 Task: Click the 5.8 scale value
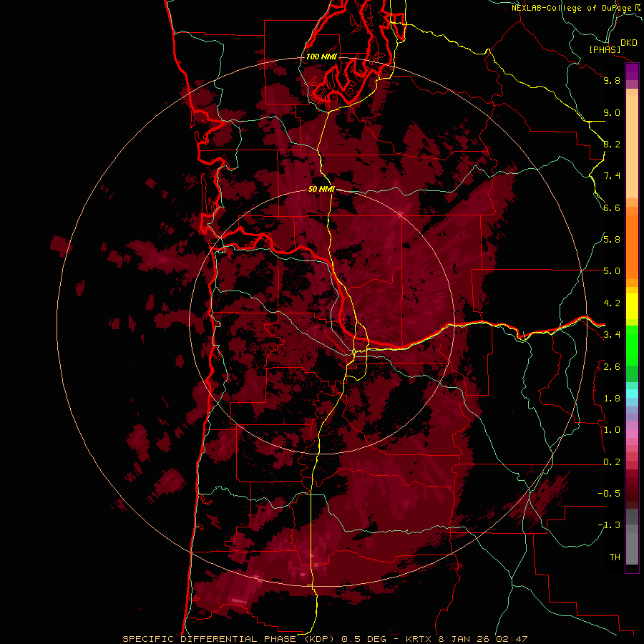click(612, 239)
